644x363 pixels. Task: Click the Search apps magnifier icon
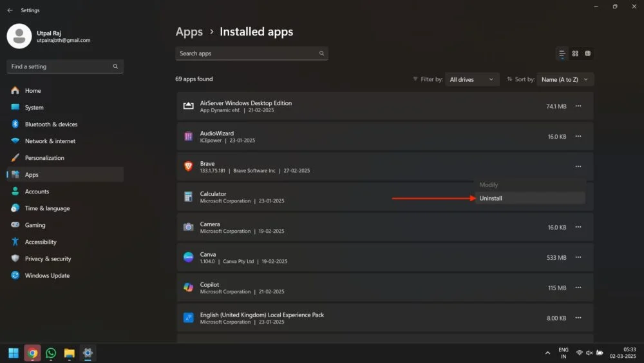(x=321, y=54)
